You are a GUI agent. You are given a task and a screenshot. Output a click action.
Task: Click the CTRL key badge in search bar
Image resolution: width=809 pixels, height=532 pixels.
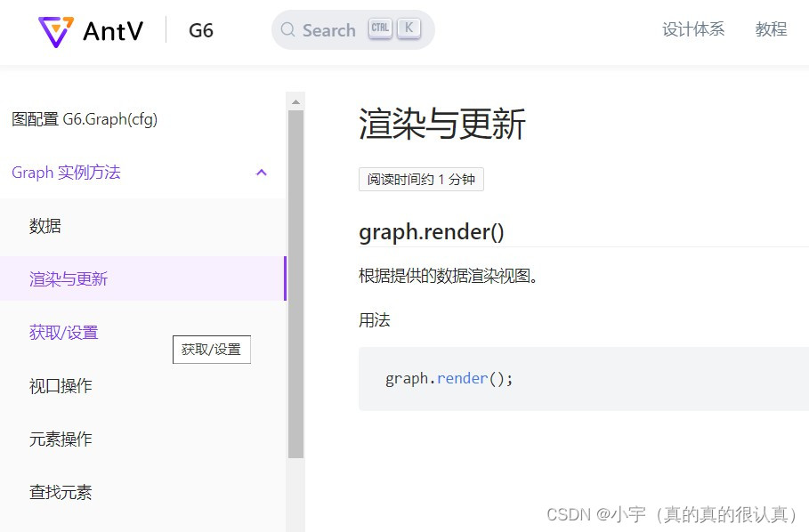380,28
